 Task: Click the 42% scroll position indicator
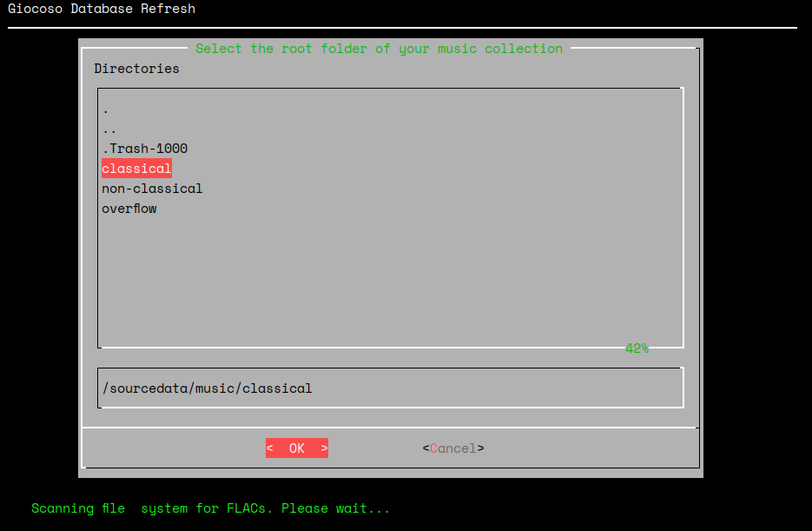pos(637,348)
